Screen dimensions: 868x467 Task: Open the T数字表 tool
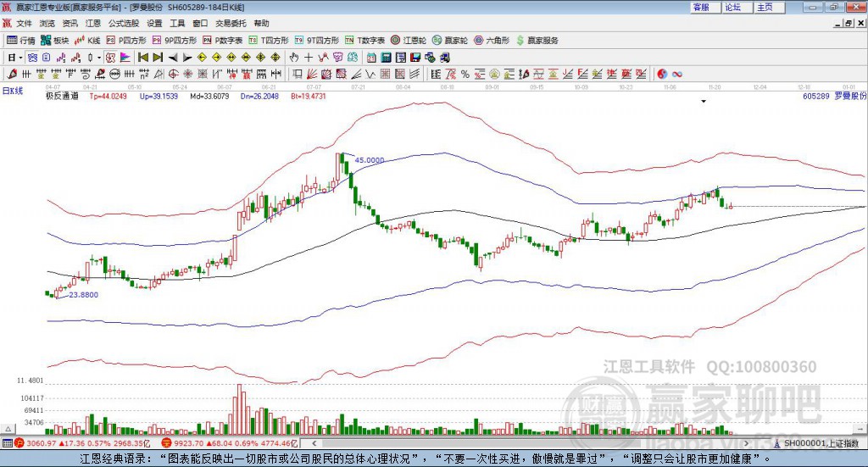pyautogui.click(x=364, y=41)
